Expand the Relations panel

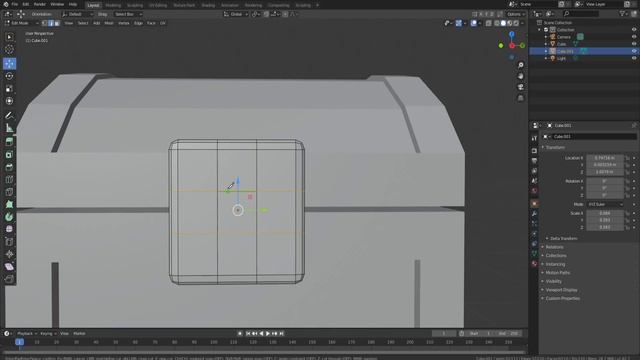pyautogui.click(x=554, y=247)
